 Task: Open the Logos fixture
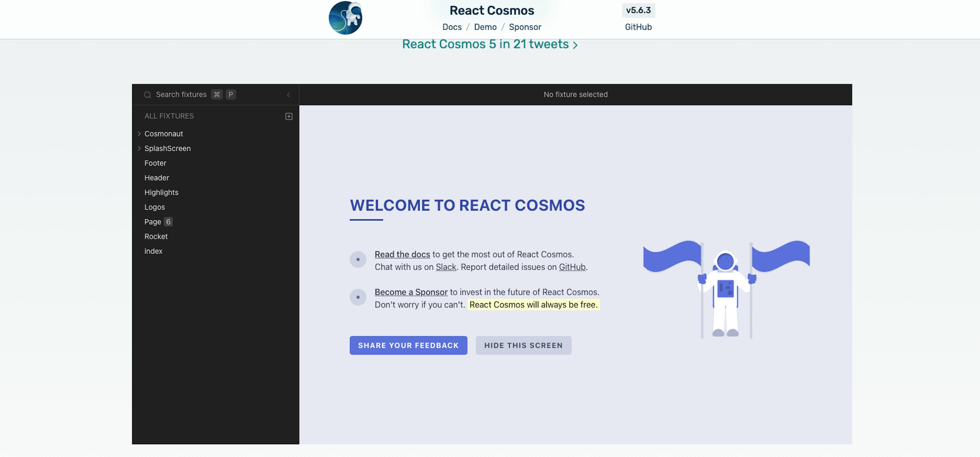point(154,207)
